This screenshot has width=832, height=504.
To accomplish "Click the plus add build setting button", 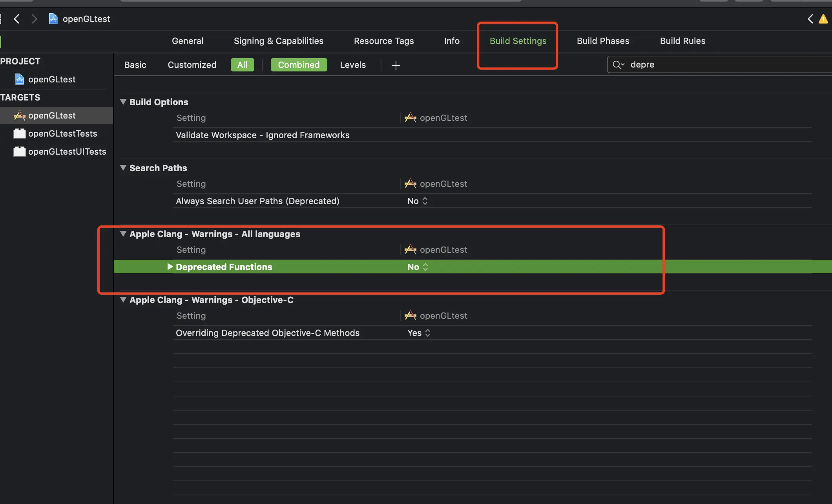I will pos(396,65).
